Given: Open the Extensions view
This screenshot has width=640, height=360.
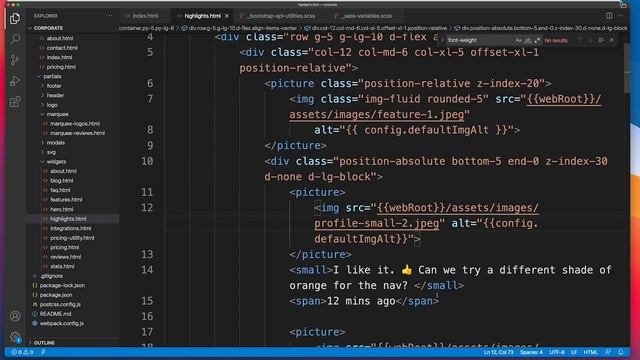Looking at the screenshot, I should [15, 102].
